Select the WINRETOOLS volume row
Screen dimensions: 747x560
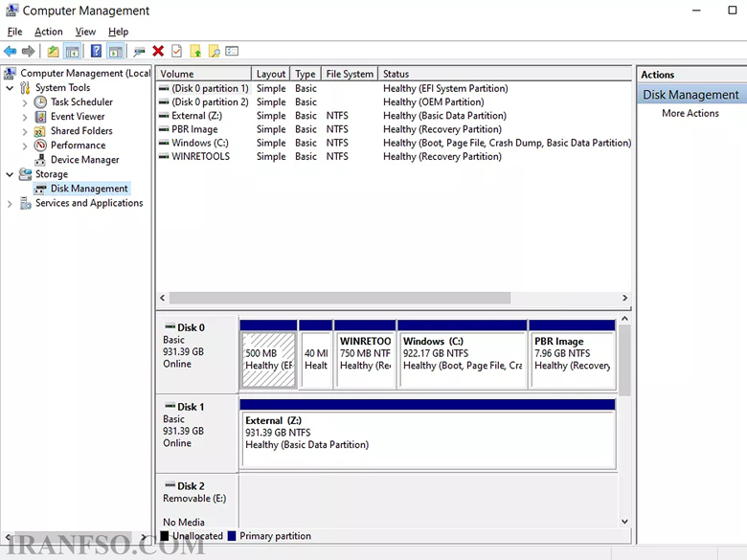(x=395, y=156)
